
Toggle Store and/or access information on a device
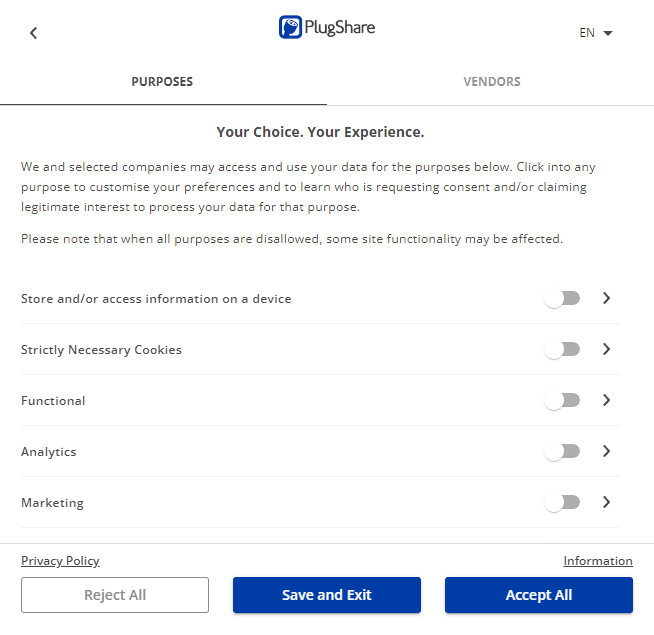562,299
